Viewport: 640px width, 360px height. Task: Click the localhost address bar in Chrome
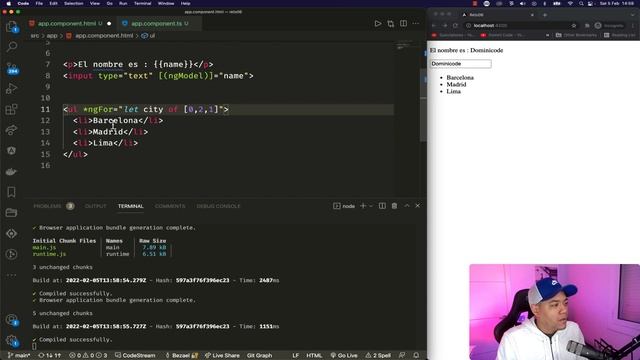[x=522, y=26]
